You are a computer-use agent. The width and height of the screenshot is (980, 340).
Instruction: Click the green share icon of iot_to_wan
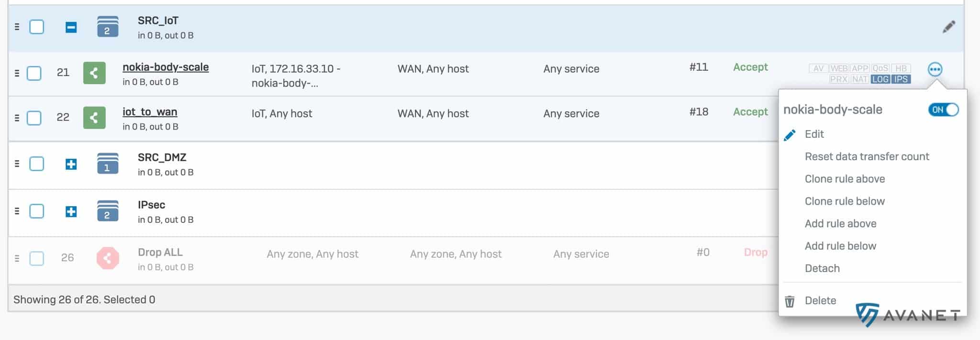point(94,118)
